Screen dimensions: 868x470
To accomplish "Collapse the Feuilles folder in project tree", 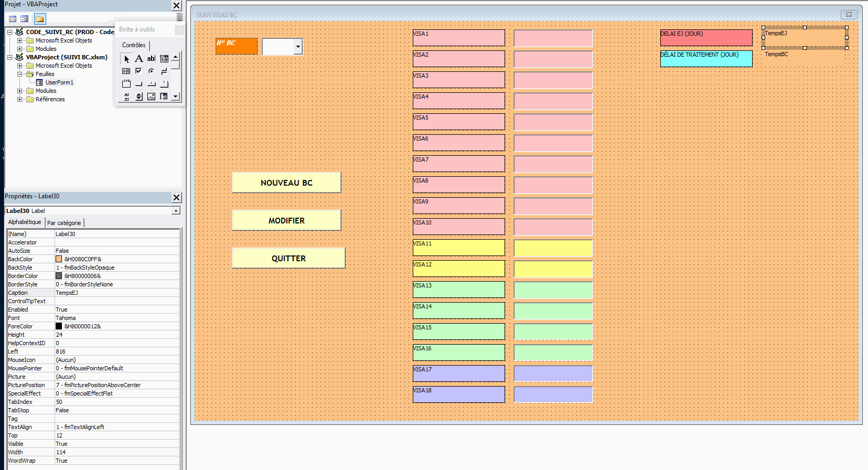I will pyautogui.click(x=20, y=74).
